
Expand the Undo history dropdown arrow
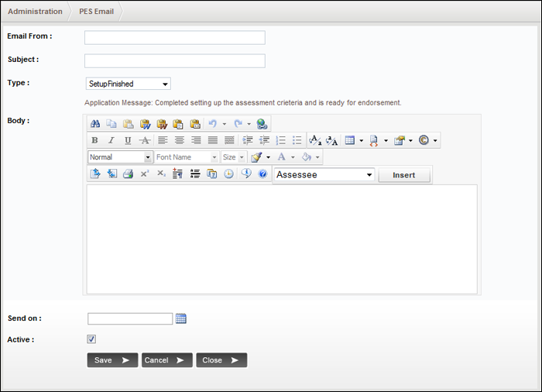(225, 124)
